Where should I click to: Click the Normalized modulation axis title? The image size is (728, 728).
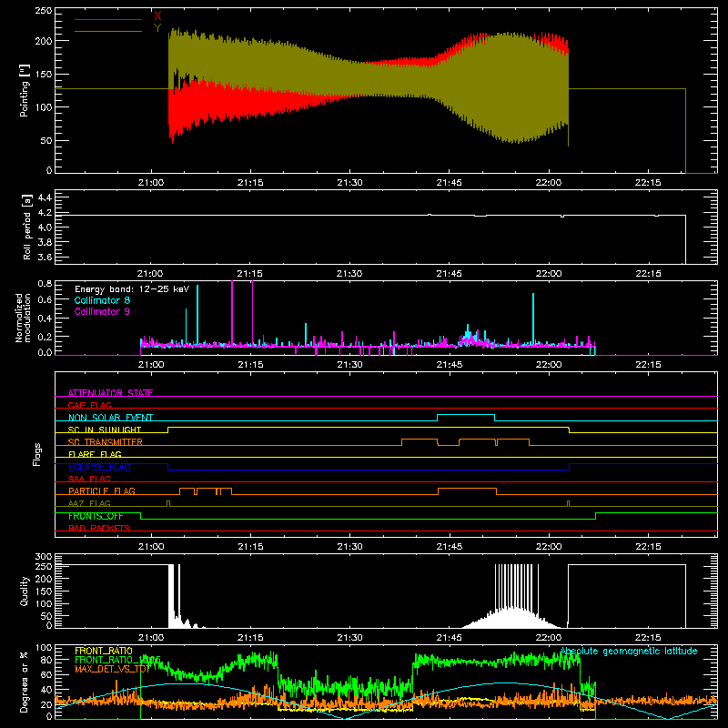pyautogui.click(x=23, y=318)
